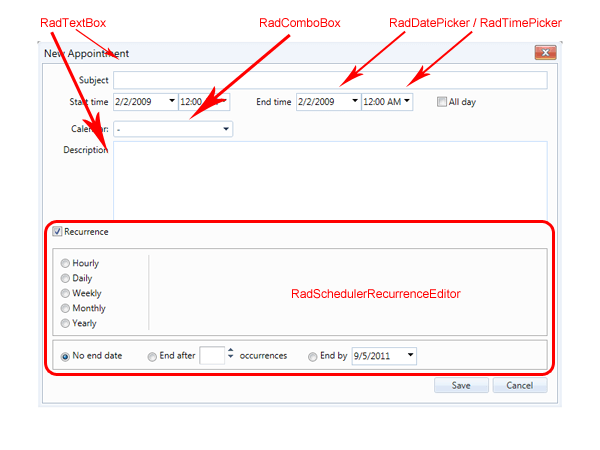600x450 pixels.
Task: Select the No end date radio button
Action: (x=66, y=356)
